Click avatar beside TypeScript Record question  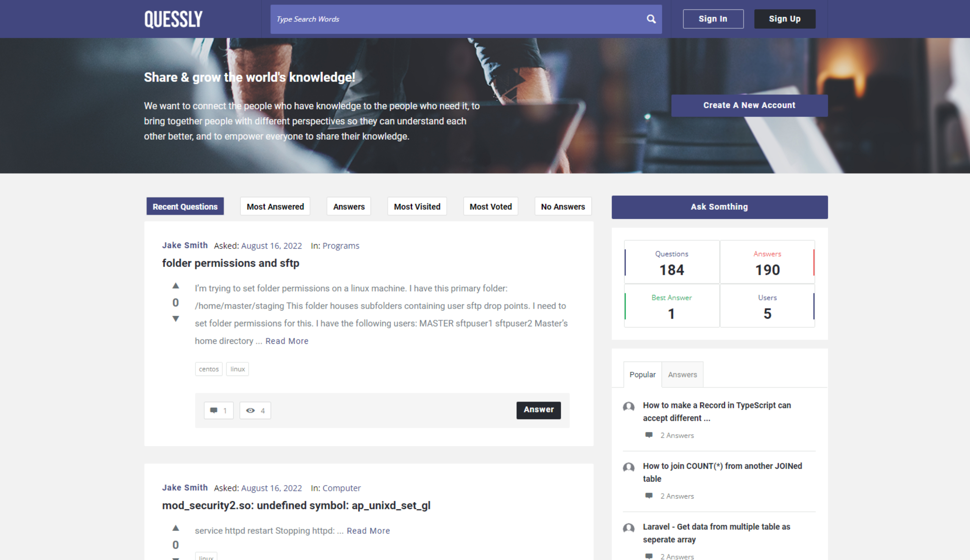[x=628, y=407]
